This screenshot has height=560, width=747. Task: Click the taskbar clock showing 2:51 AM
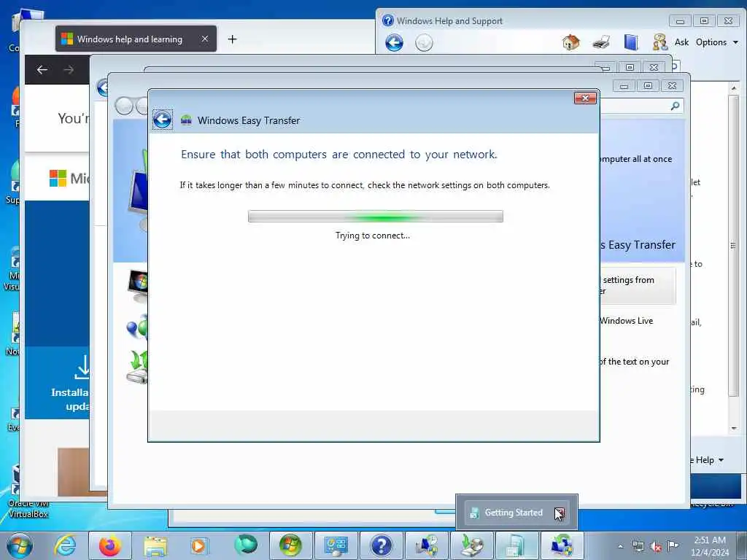coord(710,546)
